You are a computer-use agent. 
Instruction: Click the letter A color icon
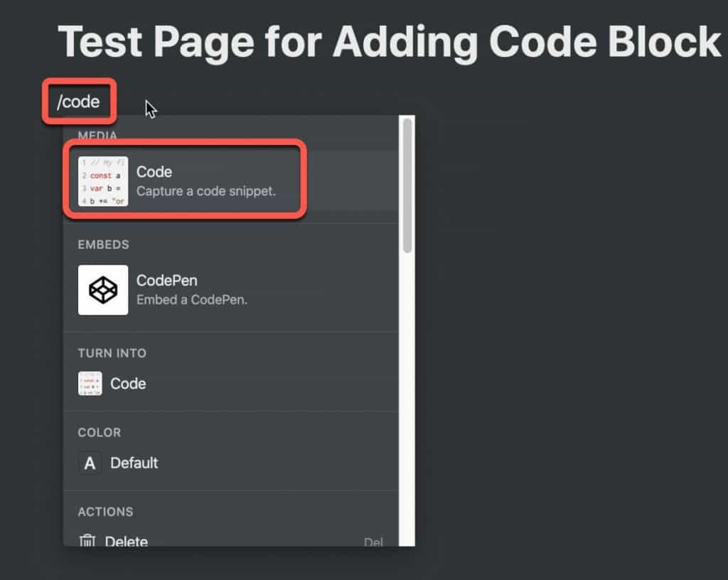[90, 463]
